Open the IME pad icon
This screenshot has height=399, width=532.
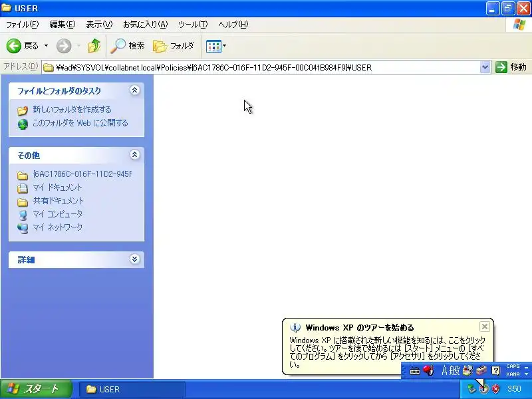(468, 370)
